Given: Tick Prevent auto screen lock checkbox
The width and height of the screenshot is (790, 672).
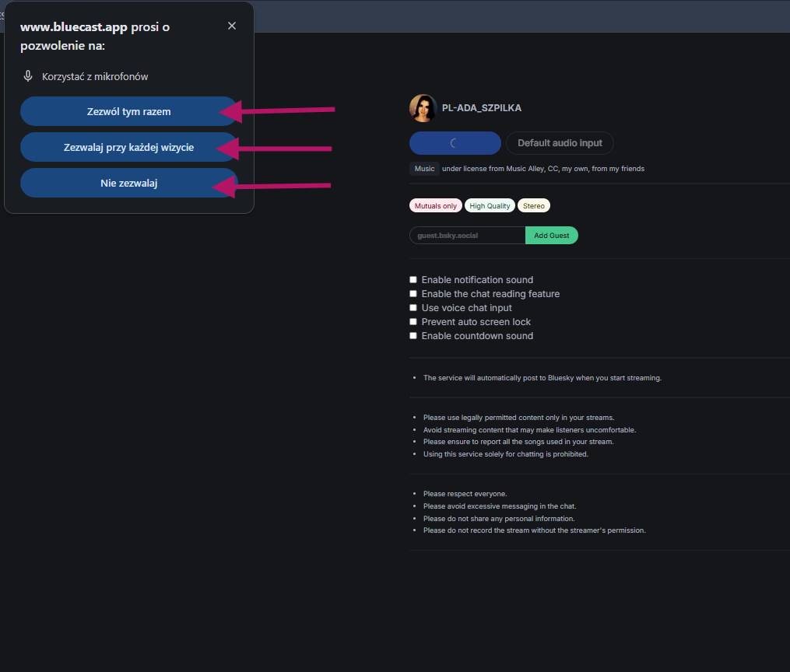Looking at the screenshot, I should click(414, 322).
